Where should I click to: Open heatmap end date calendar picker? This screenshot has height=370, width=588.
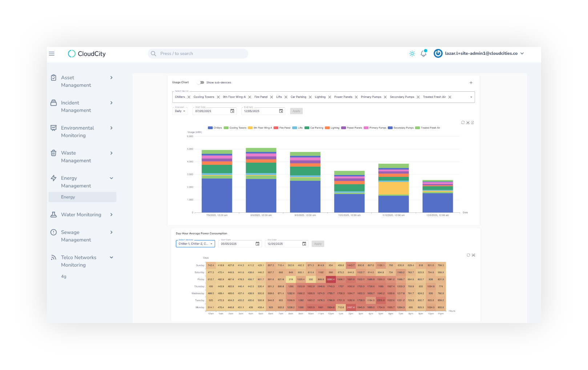tap(304, 244)
